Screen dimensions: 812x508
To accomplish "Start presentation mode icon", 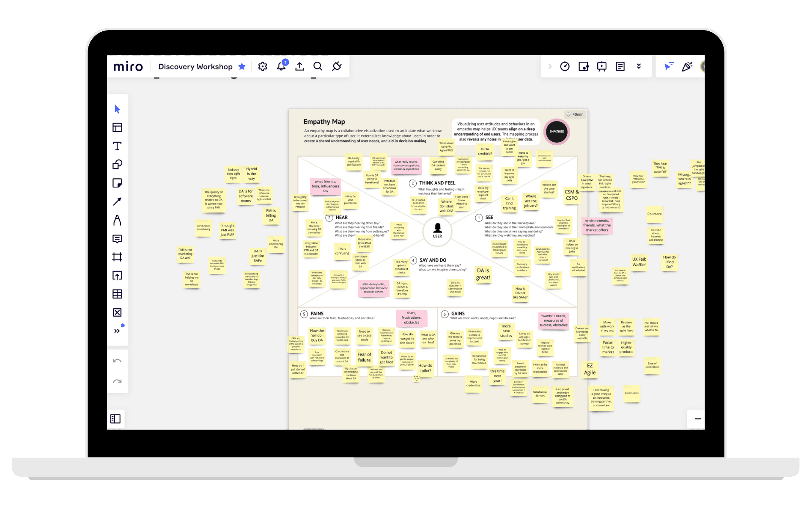I will tap(602, 66).
